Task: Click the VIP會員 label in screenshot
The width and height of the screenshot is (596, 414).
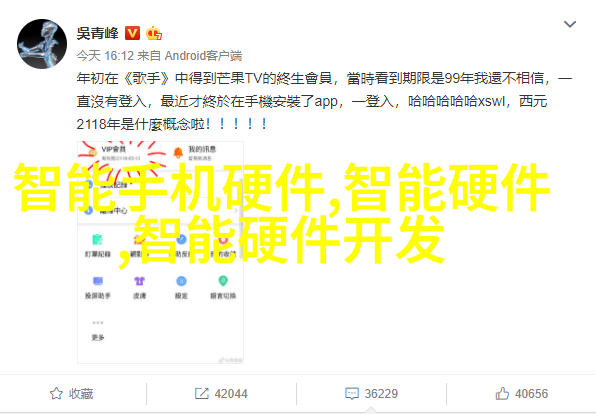Action: click(x=113, y=149)
